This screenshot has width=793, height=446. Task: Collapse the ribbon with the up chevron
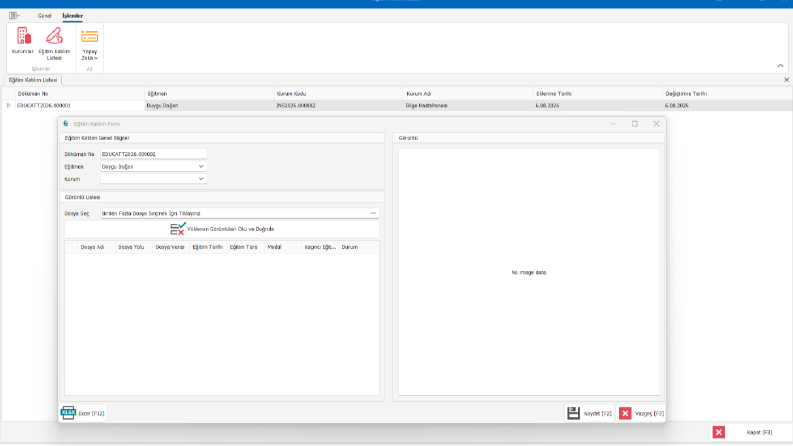[780, 66]
